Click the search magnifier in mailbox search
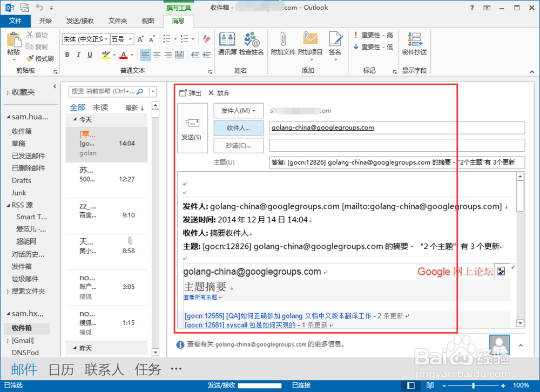 140,91
